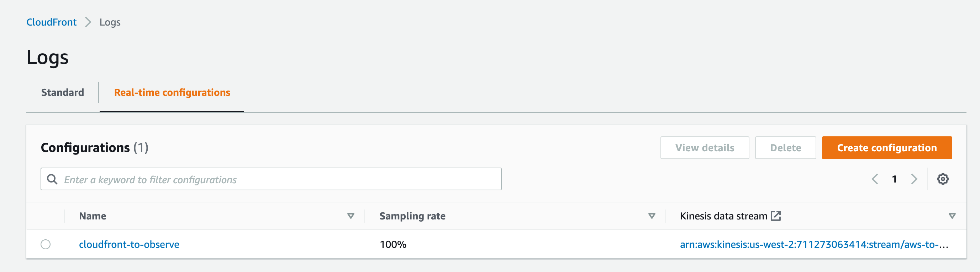Go to next page with right arrow
This screenshot has width=980, height=272.
coord(914,179)
